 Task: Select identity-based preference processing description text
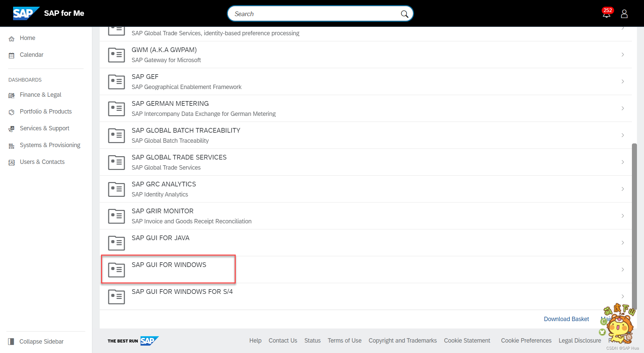click(215, 33)
